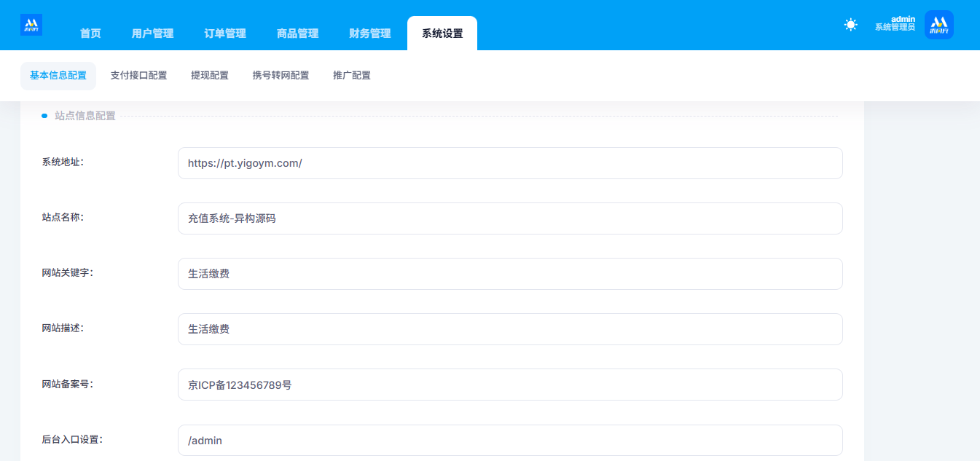Open the 用户管理 tab
Screen dimensions: 980x461
(152, 34)
